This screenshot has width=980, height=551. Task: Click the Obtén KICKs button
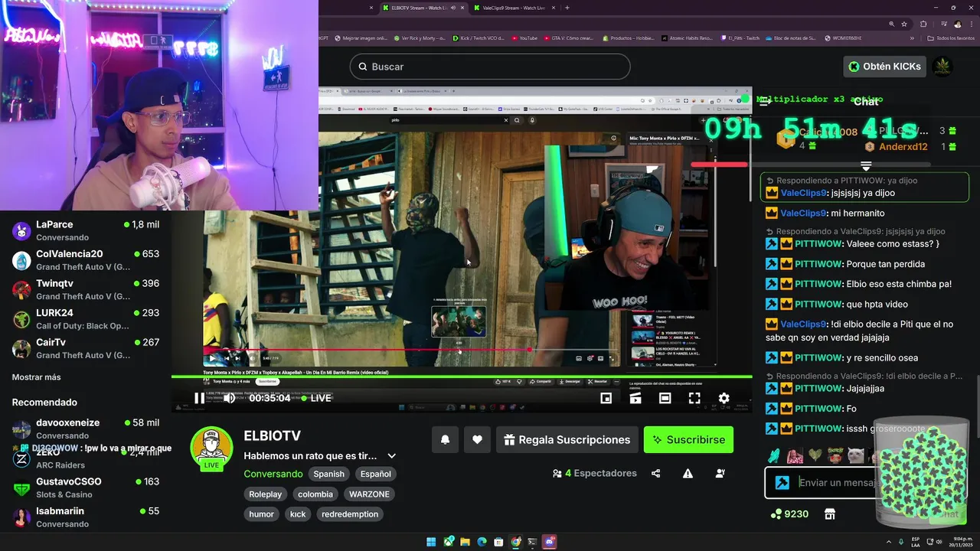(x=884, y=67)
